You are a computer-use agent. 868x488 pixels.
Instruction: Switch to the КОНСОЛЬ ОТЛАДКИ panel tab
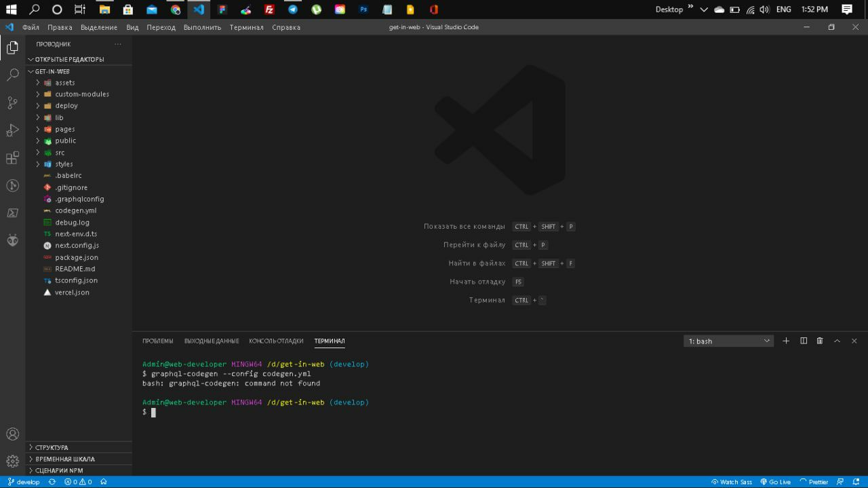click(276, 341)
